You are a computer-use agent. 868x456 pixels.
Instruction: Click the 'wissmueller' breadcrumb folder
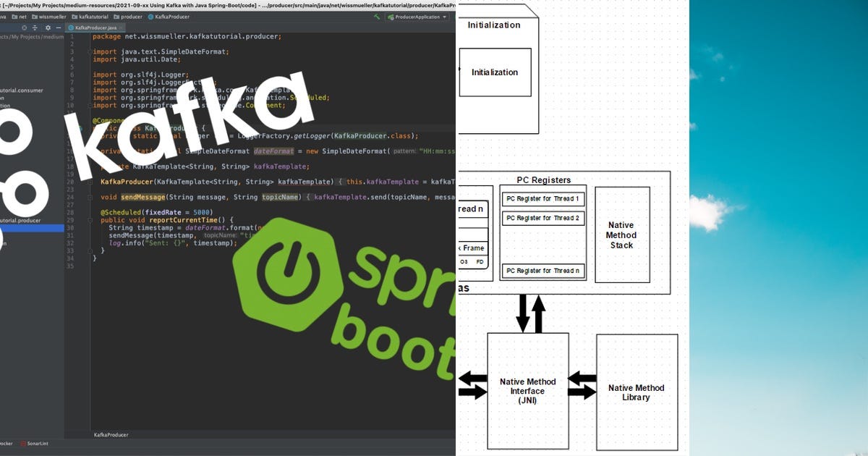[x=48, y=17]
